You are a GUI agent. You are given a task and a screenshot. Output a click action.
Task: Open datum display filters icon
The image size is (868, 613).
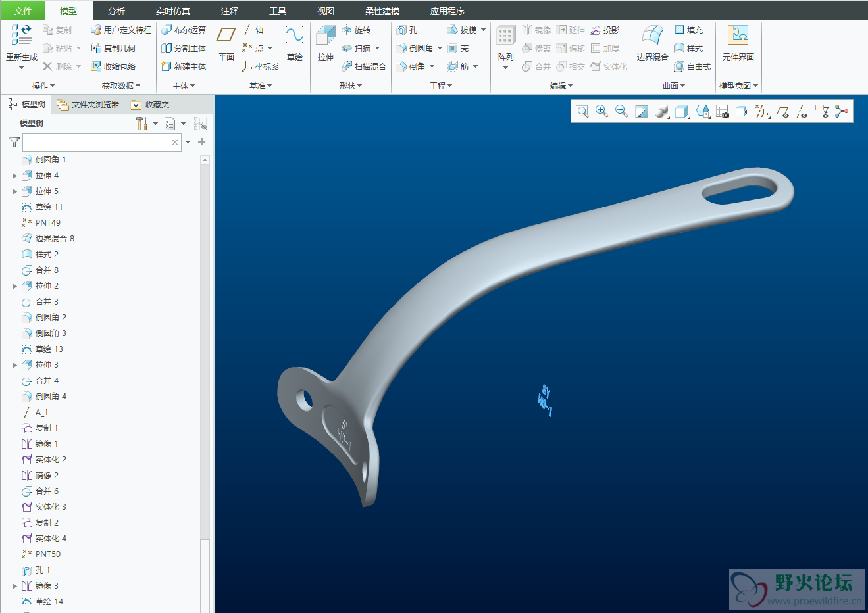click(762, 111)
